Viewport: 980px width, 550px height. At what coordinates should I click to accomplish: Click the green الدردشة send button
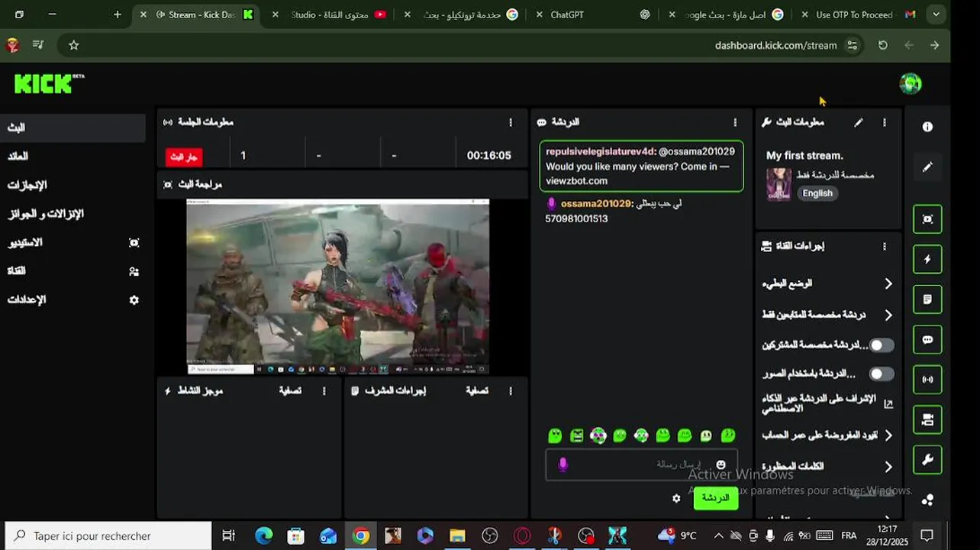(715, 498)
